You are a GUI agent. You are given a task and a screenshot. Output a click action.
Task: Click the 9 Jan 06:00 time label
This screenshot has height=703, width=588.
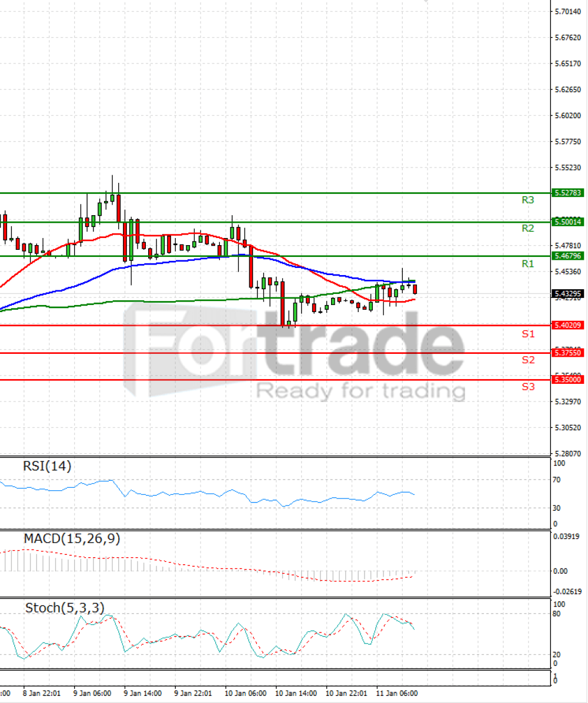[92, 693]
